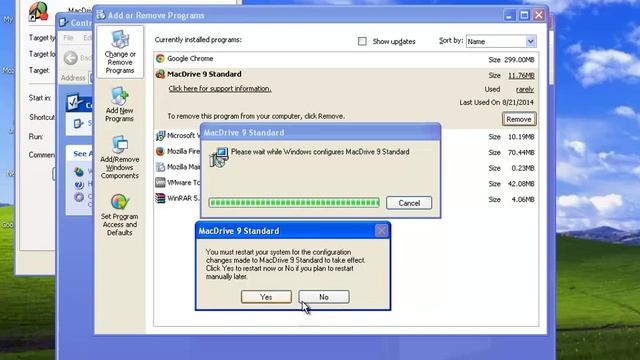Image resolution: width=640 pixels, height=360 pixels.
Task: Click the 42.08MB size value
Action: [x=521, y=184]
